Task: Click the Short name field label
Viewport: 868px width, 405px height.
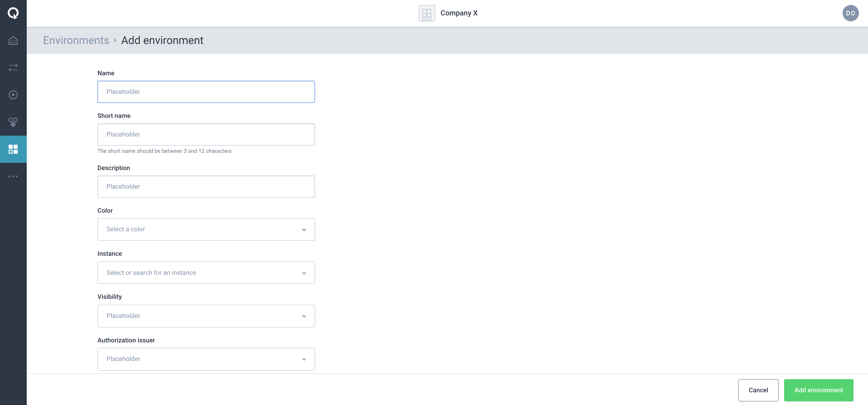Action: pos(114,116)
